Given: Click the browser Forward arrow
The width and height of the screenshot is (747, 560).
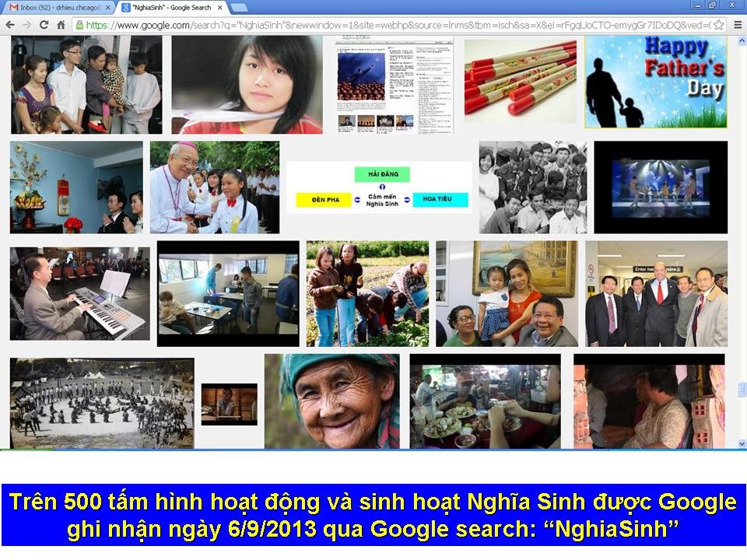Looking at the screenshot, I should click(x=26, y=25).
